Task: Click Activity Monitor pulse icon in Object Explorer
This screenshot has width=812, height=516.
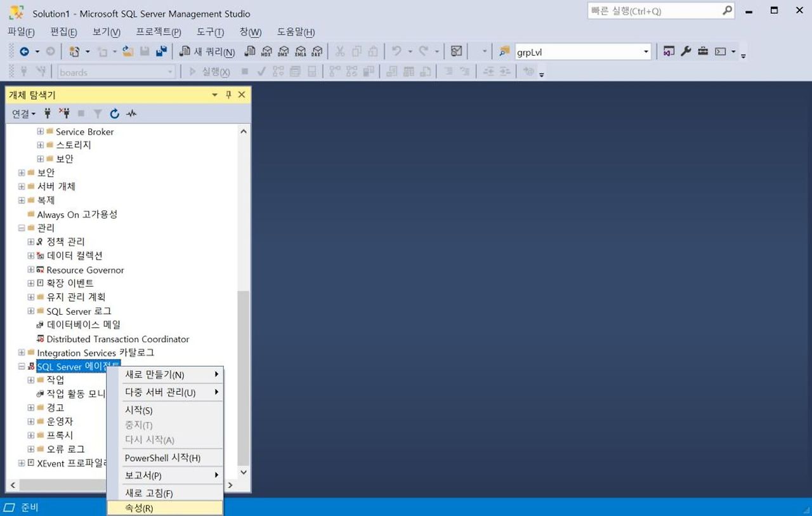Action: (x=131, y=114)
